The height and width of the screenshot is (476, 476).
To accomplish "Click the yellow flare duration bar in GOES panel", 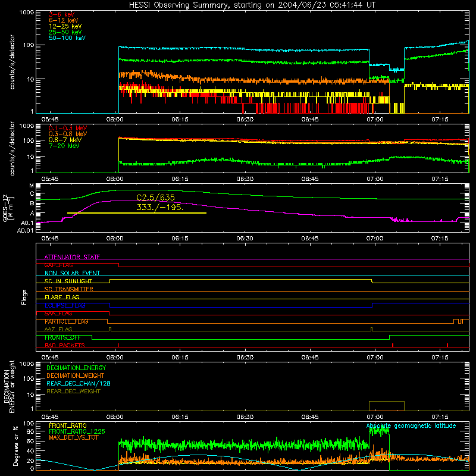I will point(137,213).
